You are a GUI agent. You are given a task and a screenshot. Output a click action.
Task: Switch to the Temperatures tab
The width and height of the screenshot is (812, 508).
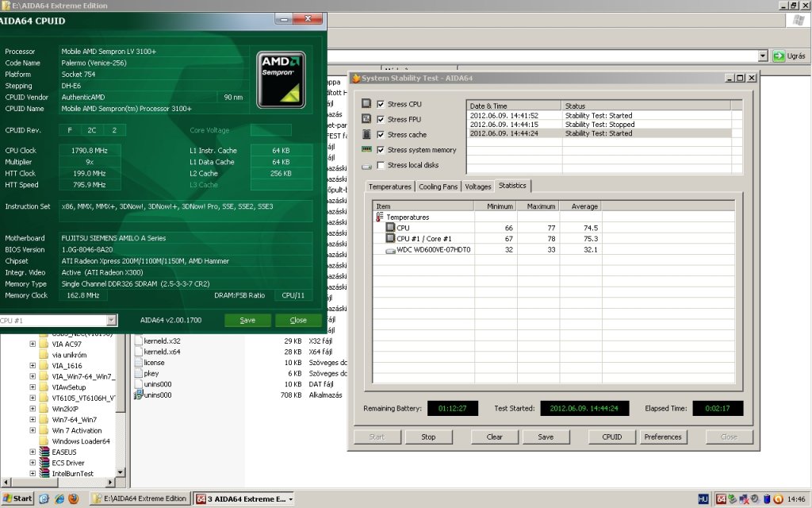coord(389,187)
